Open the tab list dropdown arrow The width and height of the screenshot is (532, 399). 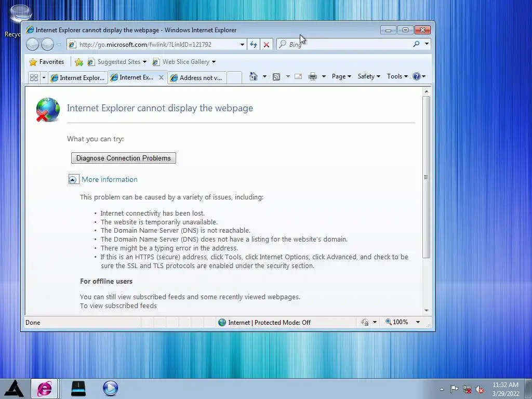[x=44, y=78]
